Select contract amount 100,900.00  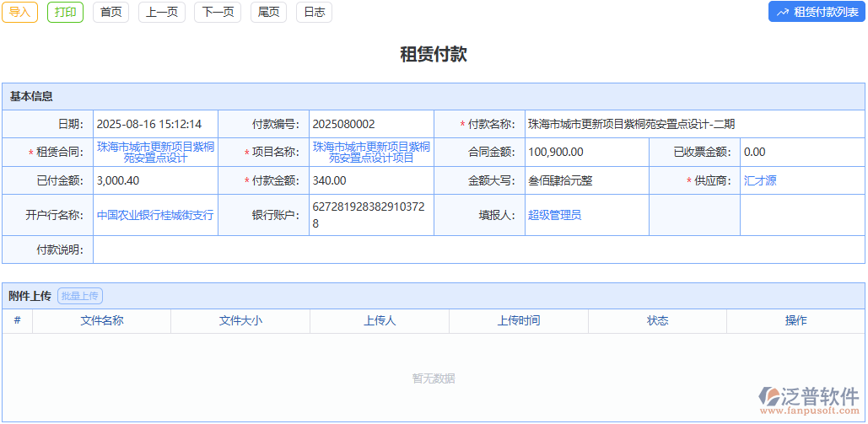(556, 153)
